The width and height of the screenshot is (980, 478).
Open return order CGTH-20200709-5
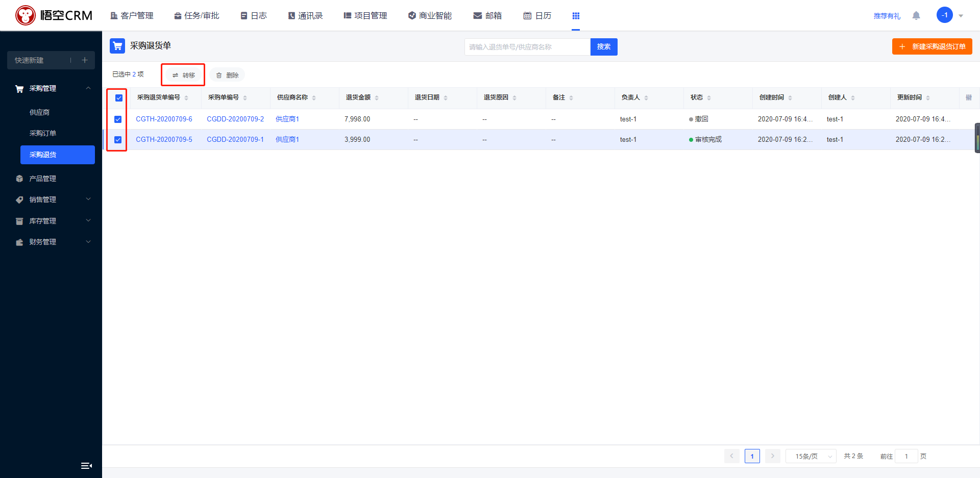(x=164, y=139)
